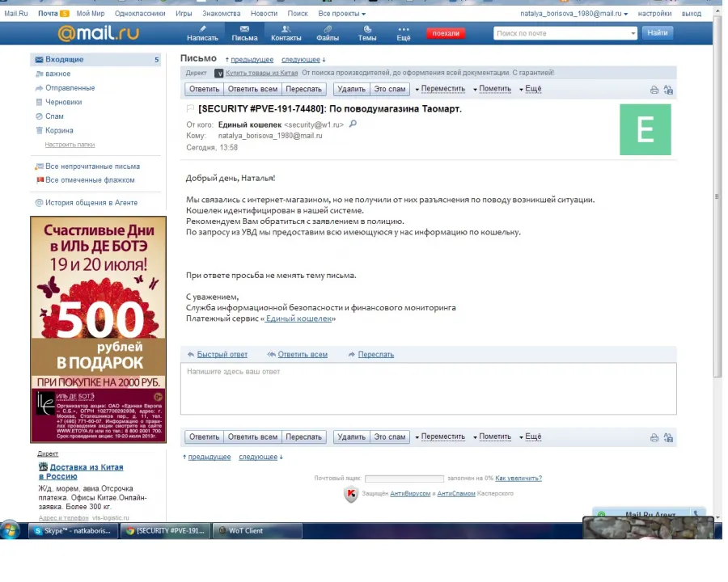Open Темы in the header navigation
This screenshot has width=728, height=582.
coord(366,33)
